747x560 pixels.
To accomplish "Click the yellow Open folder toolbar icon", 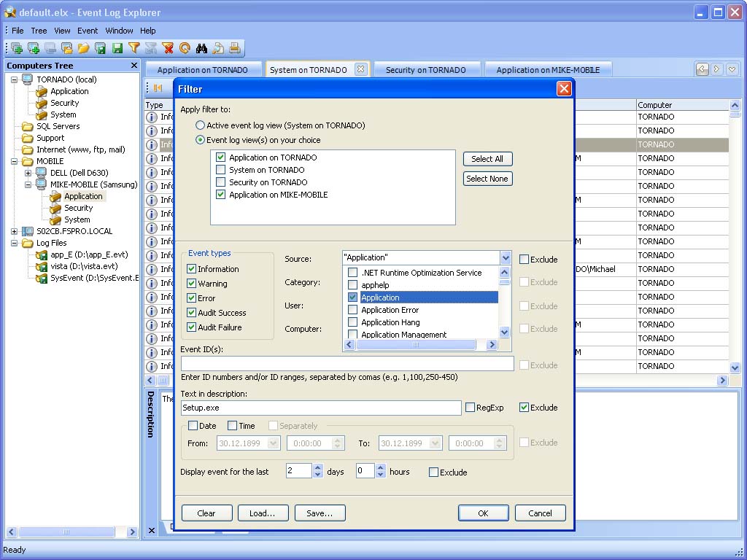I will [83, 48].
